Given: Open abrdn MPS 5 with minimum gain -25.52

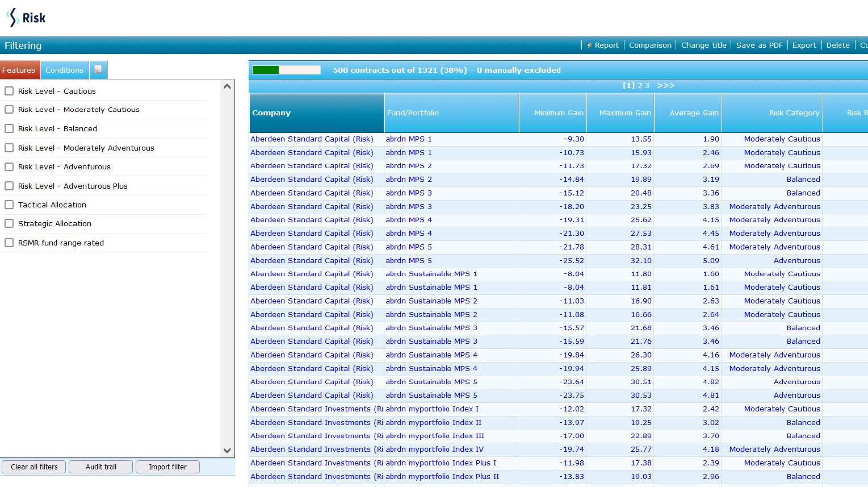Looking at the screenshot, I should (409, 260).
